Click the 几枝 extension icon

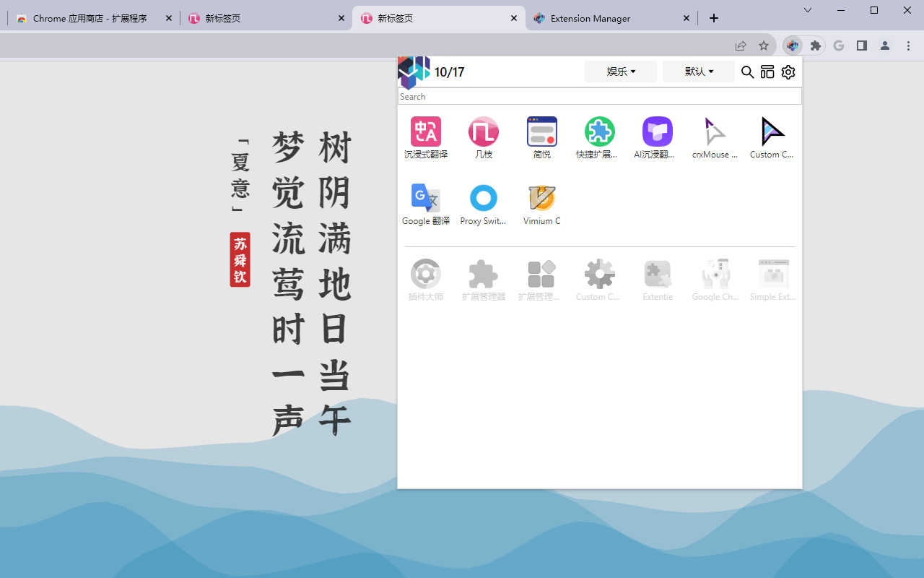coord(483,132)
